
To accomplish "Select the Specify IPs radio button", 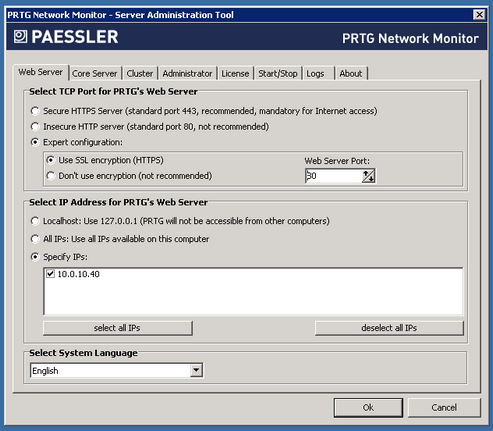I will [35, 257].
